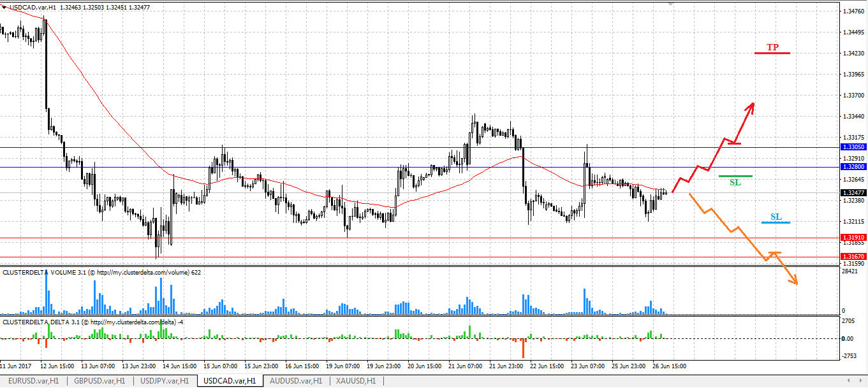
Task: Click the 1.34760 price scale value
Action: point(853,11)
